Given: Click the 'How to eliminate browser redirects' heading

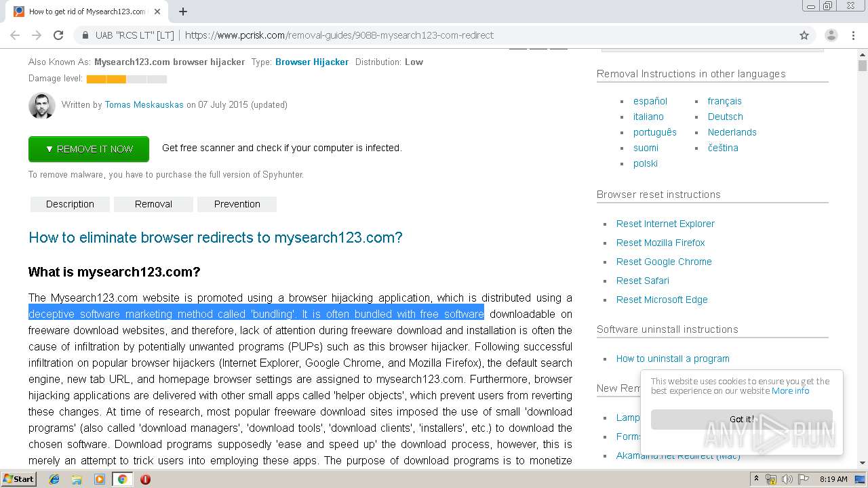Looking at the screenshot, I should pyautogui.click(x=216, y=238).
